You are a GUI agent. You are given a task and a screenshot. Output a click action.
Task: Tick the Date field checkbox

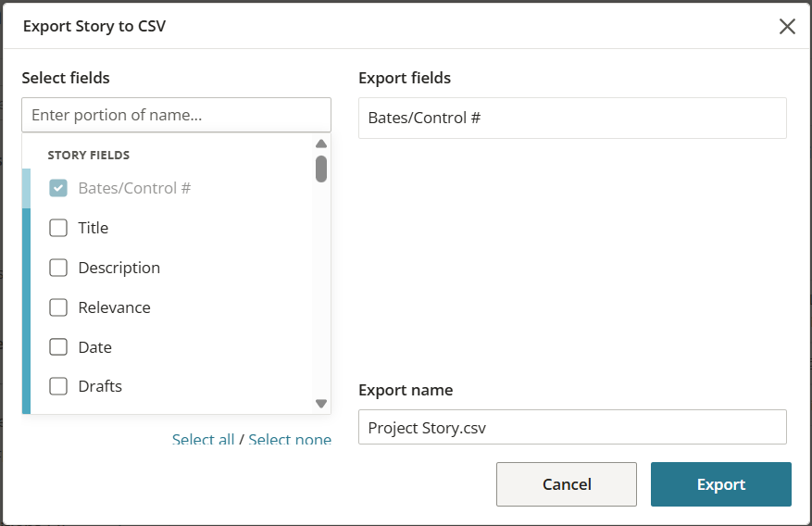58,347
